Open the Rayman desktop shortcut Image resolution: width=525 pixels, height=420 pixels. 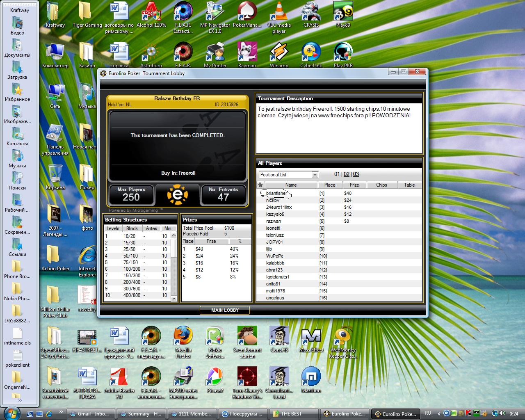pyautogui.click(x=247, y=55)
